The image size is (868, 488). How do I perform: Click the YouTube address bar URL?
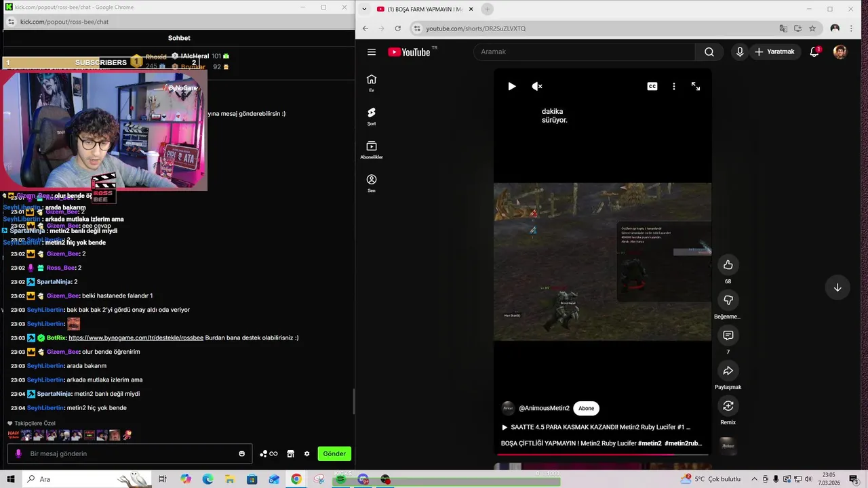475,28
